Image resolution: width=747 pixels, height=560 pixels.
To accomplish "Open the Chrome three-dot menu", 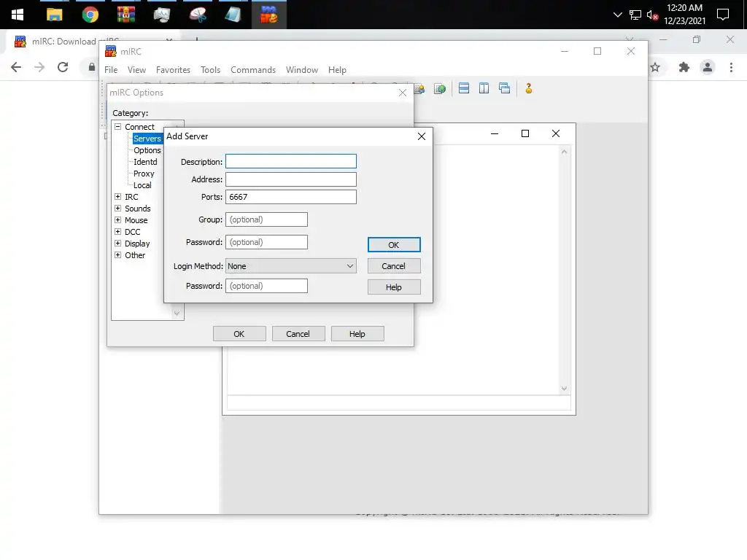I will tap(731, 67).
